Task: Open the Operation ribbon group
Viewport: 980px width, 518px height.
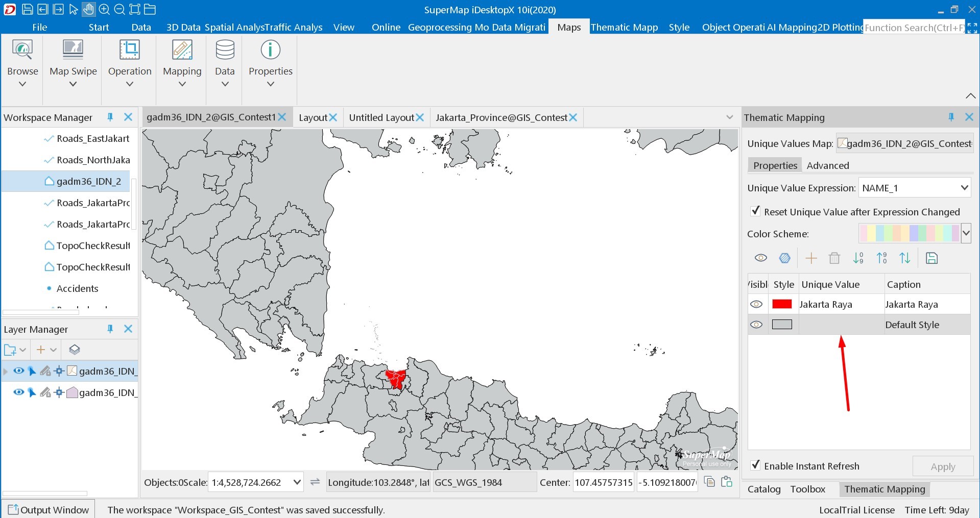Action: [x=130, y=63]
